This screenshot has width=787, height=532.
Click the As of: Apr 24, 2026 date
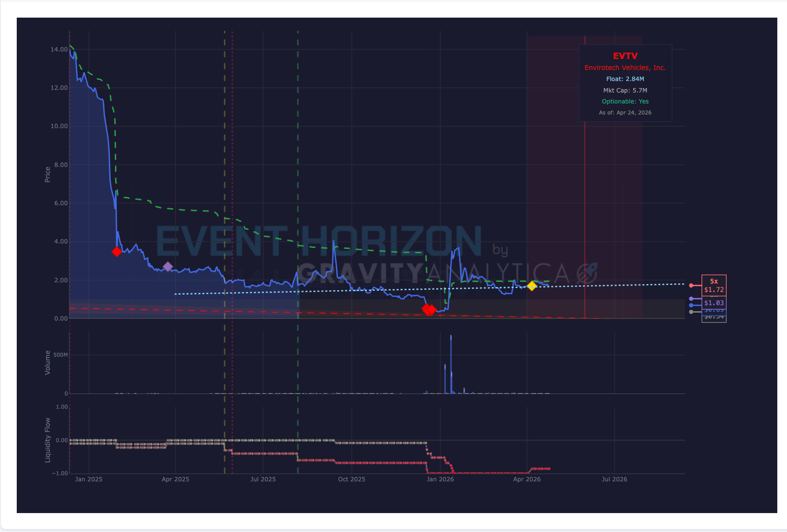(625, 113)
